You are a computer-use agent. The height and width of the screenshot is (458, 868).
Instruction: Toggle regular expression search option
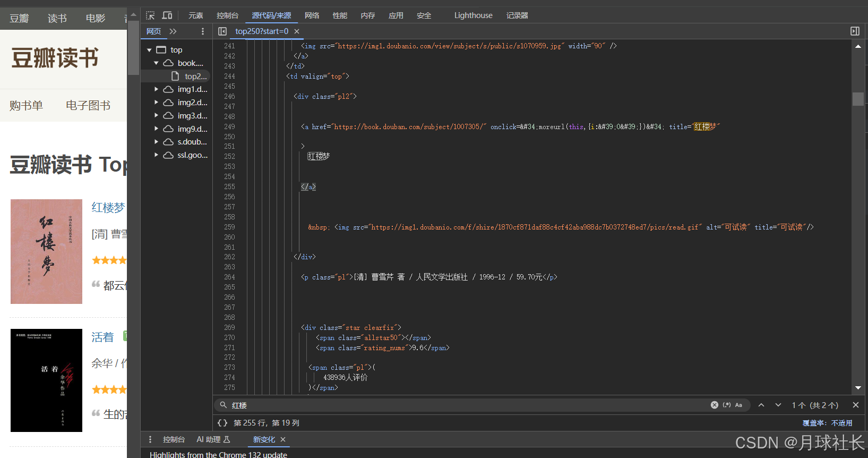click(727, 405)
